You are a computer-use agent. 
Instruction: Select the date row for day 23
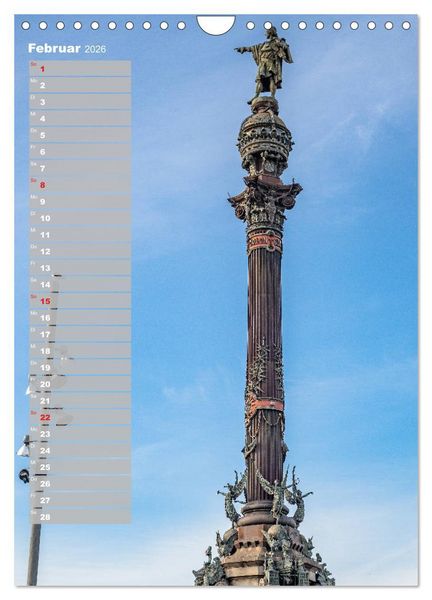pos(80,434)
